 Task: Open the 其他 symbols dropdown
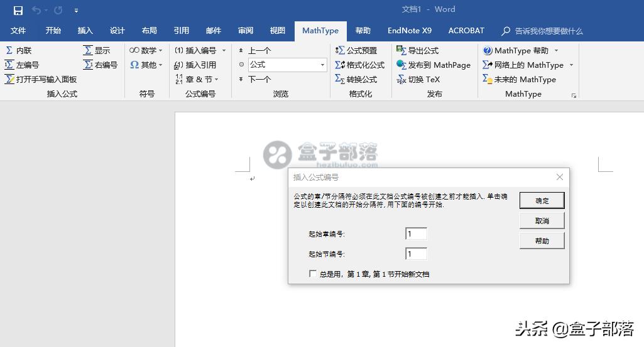click(x=146, y=65)
